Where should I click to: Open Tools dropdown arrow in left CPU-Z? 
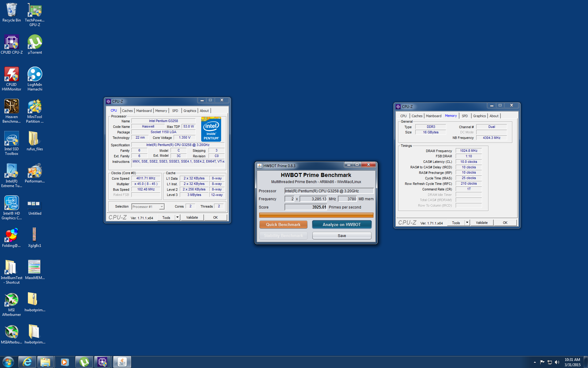click(x=177, y=217)
